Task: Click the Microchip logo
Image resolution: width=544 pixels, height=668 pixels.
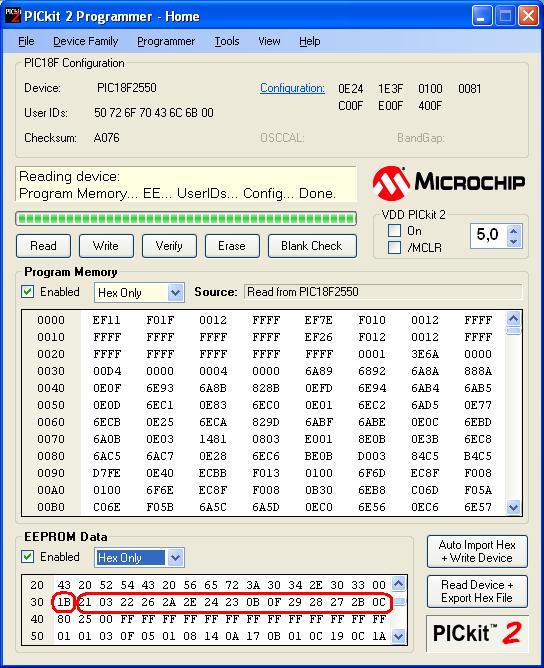Action: (449, 183)
